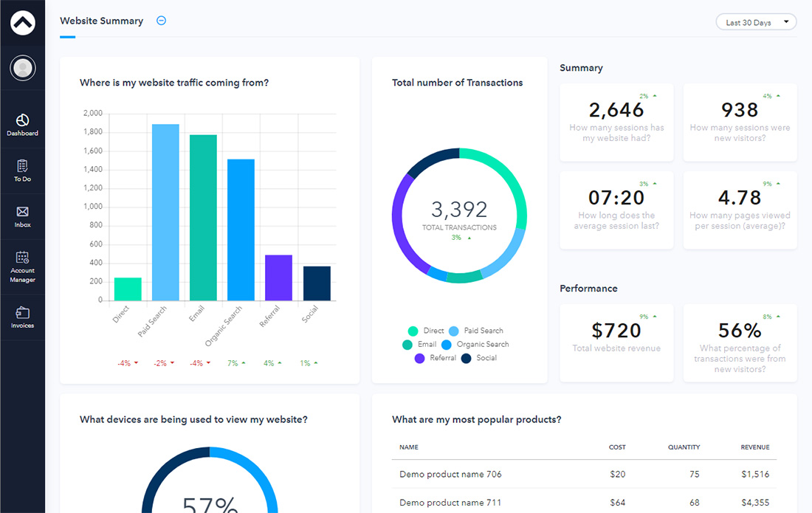Click the 3,392 total transactions value

tap(459, 210)
